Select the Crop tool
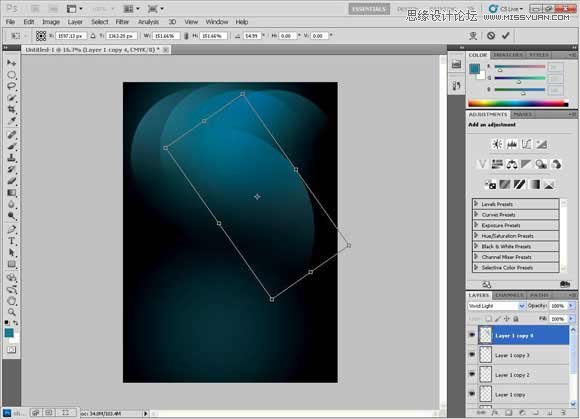Viewport: 580px width, 419px height. pyautogui.click(x=11, y=109)
